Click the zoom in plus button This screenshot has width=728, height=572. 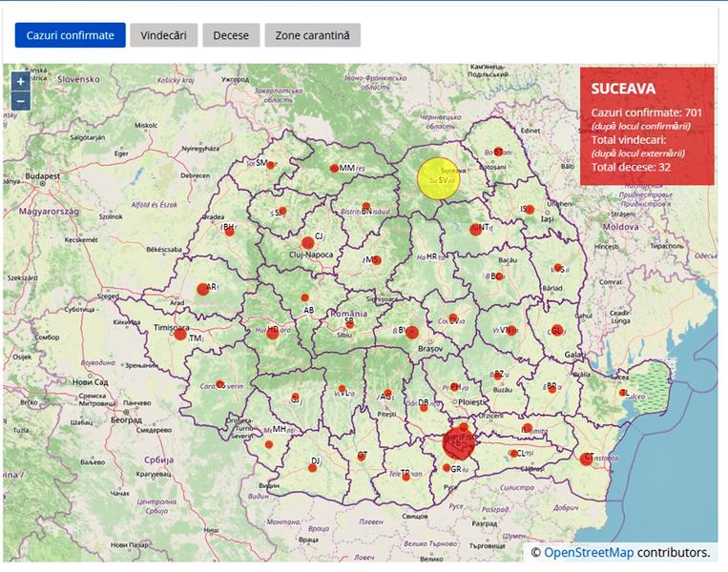[21, 82]
